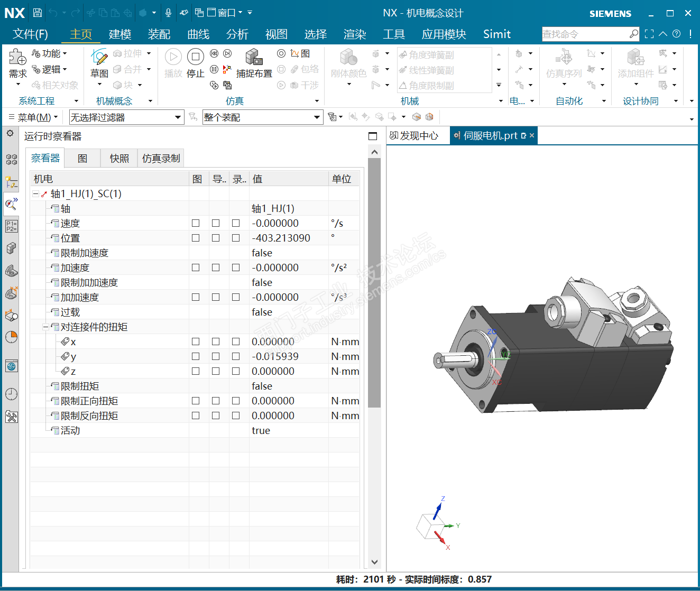The width and height of the screenshot is (700, 591).
Task: Click the 值 column header
Action: [289, 179]
